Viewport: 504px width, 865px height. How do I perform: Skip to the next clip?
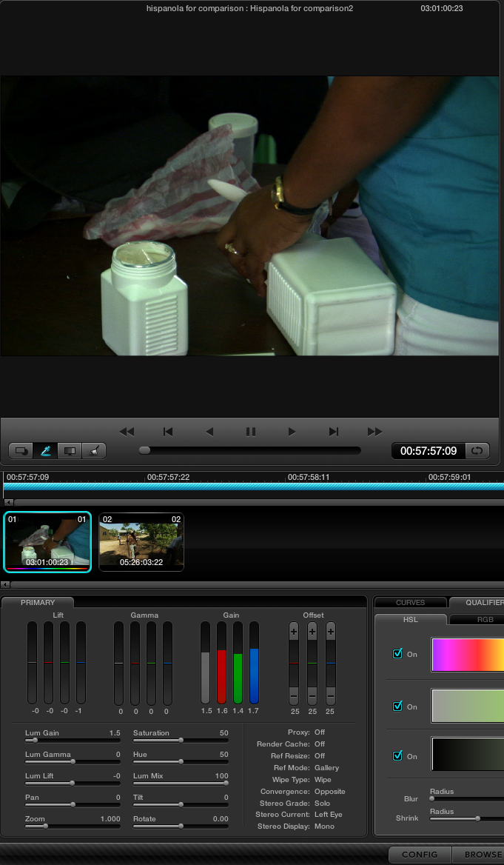pyautogui.click(x=333, y=432)
